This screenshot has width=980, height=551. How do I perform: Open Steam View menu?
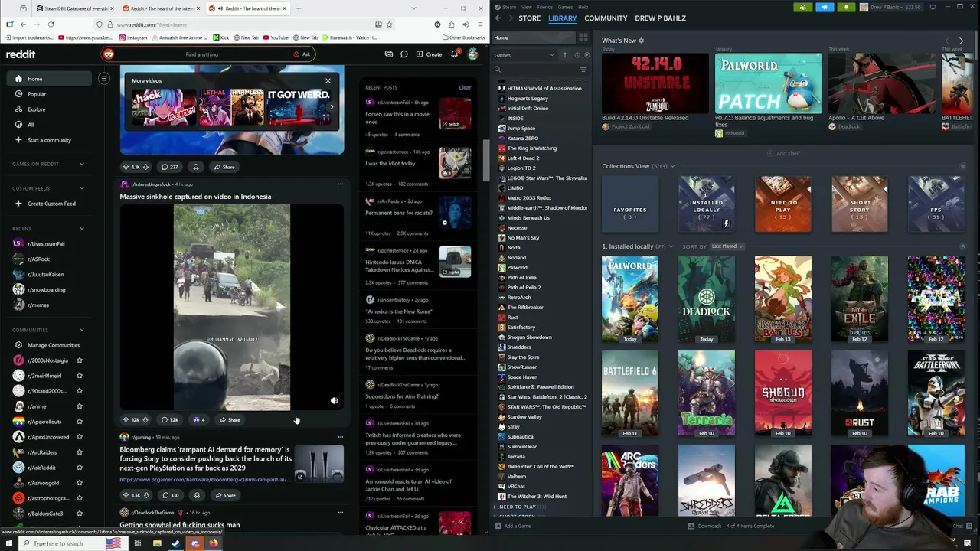point(526,7)
